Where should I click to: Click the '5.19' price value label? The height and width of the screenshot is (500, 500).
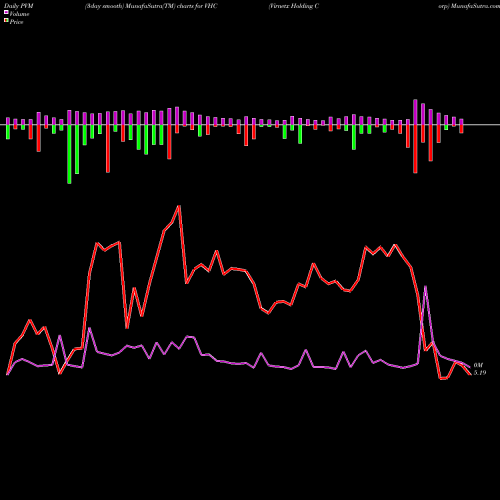tap(480, 373)
